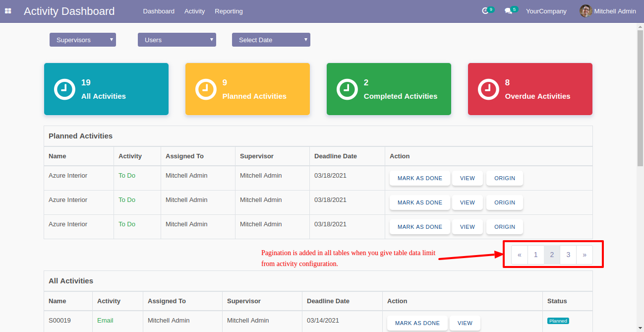The image size is (644, 332).
Task: Expand the Supervisors dropdown
Action: coord(83,40)
